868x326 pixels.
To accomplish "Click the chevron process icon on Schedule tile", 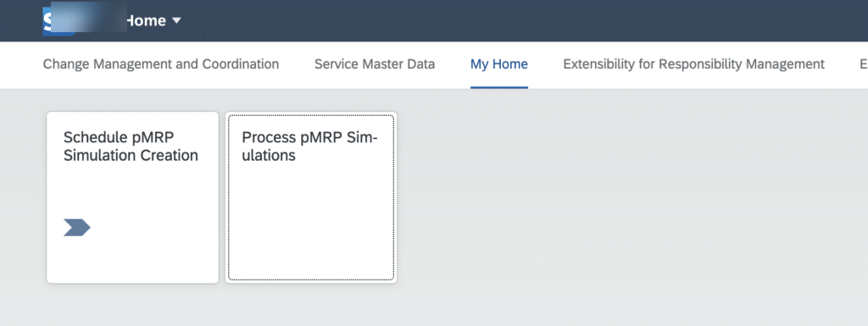I will 77,228.
